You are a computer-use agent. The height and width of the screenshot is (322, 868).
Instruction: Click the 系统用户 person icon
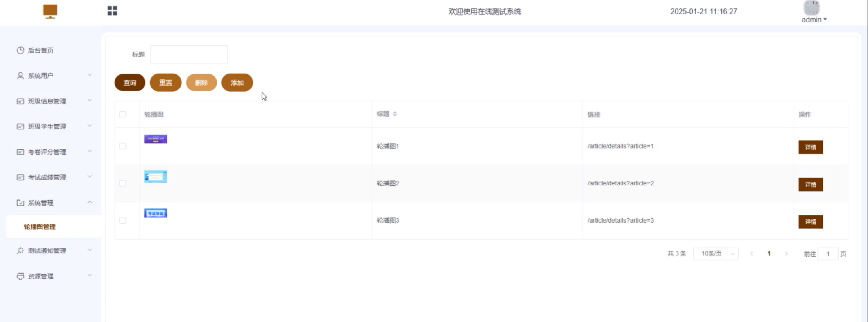coord(21,76)
